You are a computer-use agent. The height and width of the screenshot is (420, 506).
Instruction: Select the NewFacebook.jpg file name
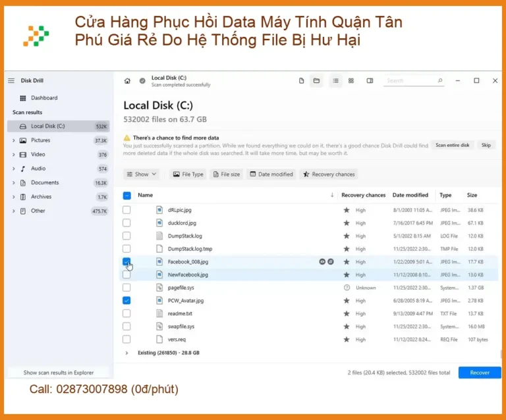pyautogui.click(x=188, y=275)
